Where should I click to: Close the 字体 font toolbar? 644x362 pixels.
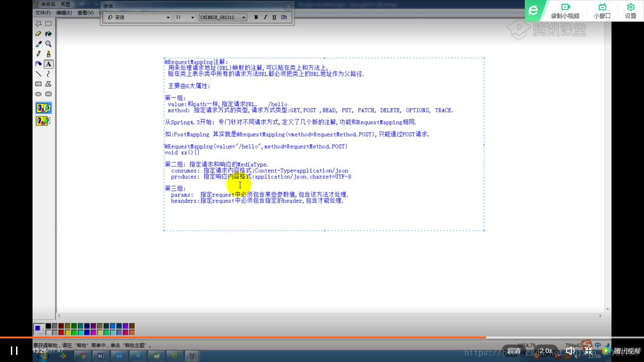coord(288,6)
